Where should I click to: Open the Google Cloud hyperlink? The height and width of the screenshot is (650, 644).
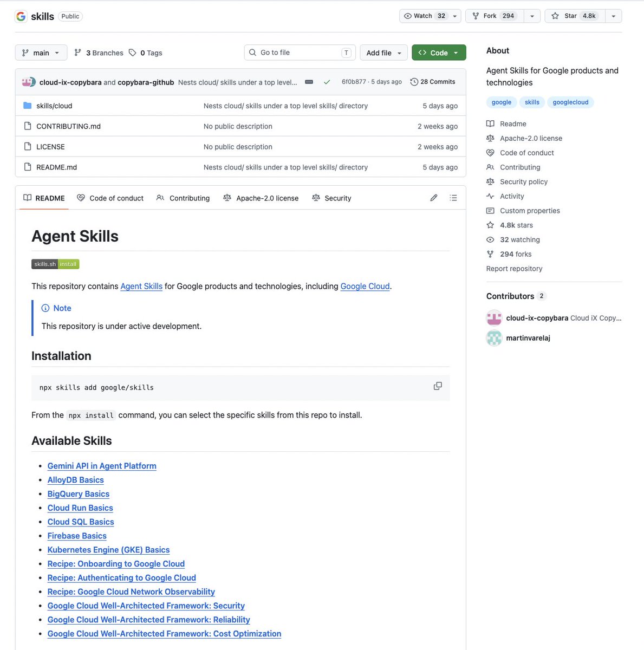(365, 287)
